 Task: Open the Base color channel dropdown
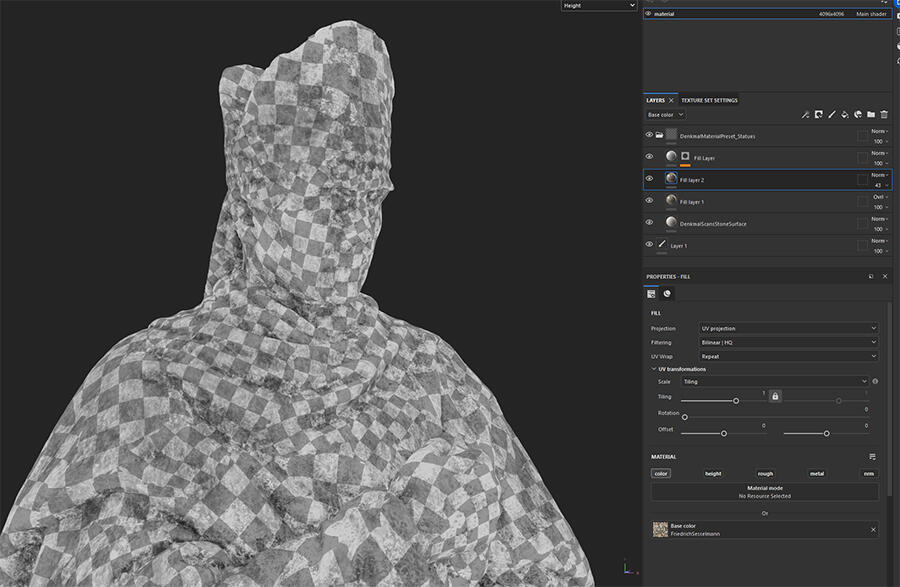click(666, 115)
